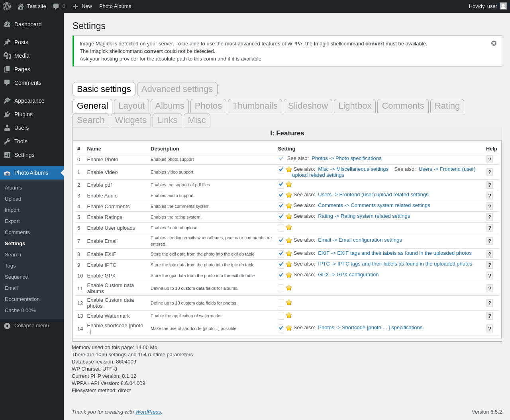Enable the User uploads checkbox

point(281,228)
